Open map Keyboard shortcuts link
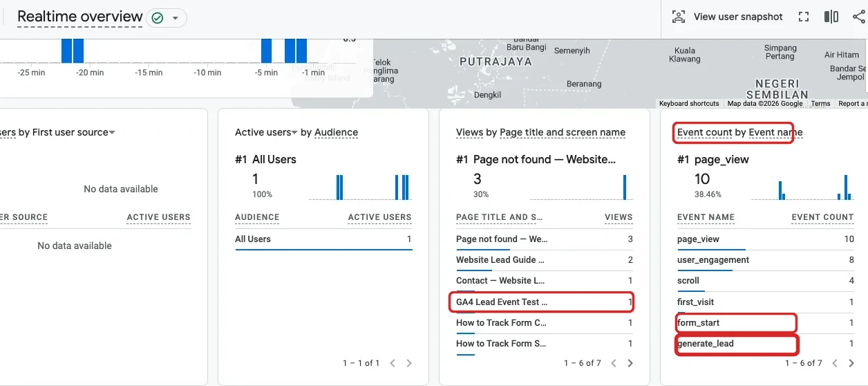The image size is (868, 386). tap(689, 104)
